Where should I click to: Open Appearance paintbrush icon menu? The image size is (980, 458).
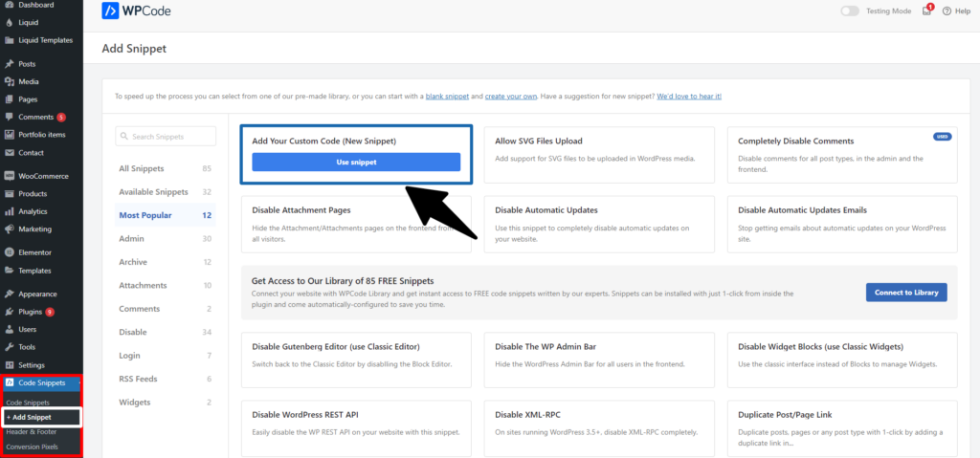[x=9, y=294]
